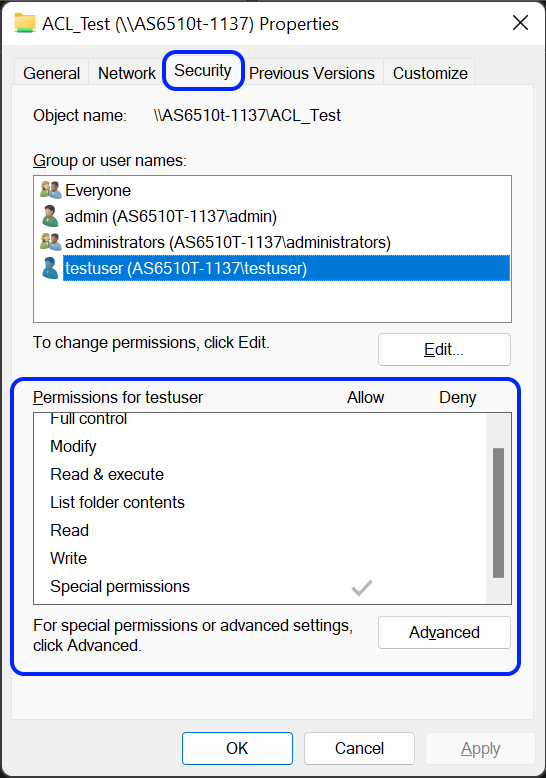Click the testuser user icon
The height and width of the screenshot is (778, 546).
click(50, 268)
